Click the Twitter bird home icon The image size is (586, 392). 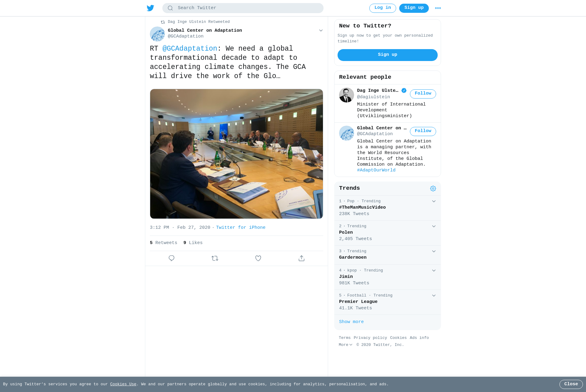coord(150,8)
